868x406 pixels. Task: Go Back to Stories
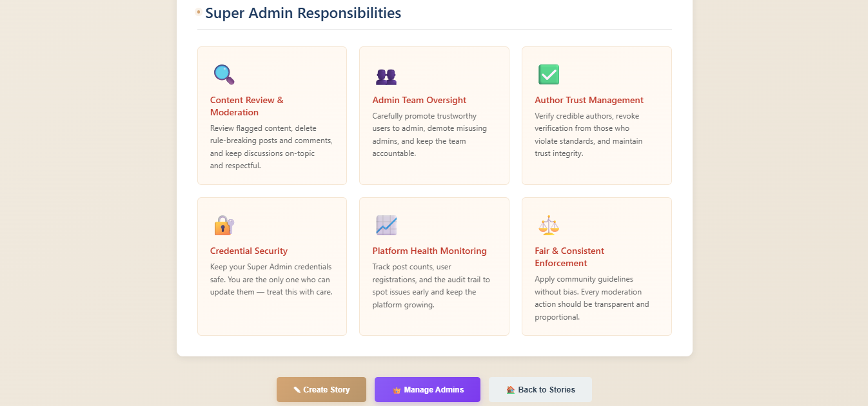coord(546,390)
